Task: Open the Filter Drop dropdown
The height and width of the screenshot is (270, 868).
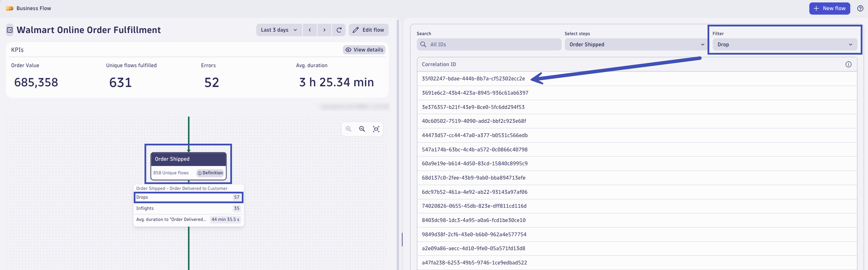Action: [x=785, y=45]
